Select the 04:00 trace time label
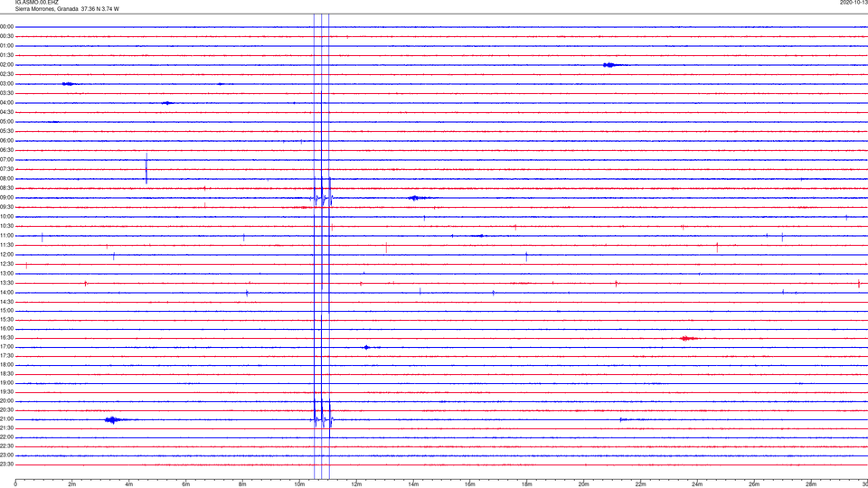The height and width of the screenshot is (488, 868). 7,102
